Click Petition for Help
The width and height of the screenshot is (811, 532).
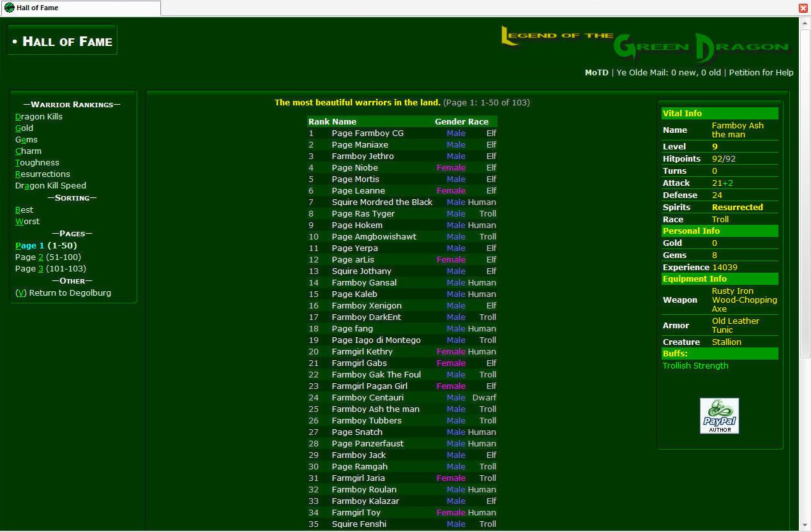coord(761,73)
